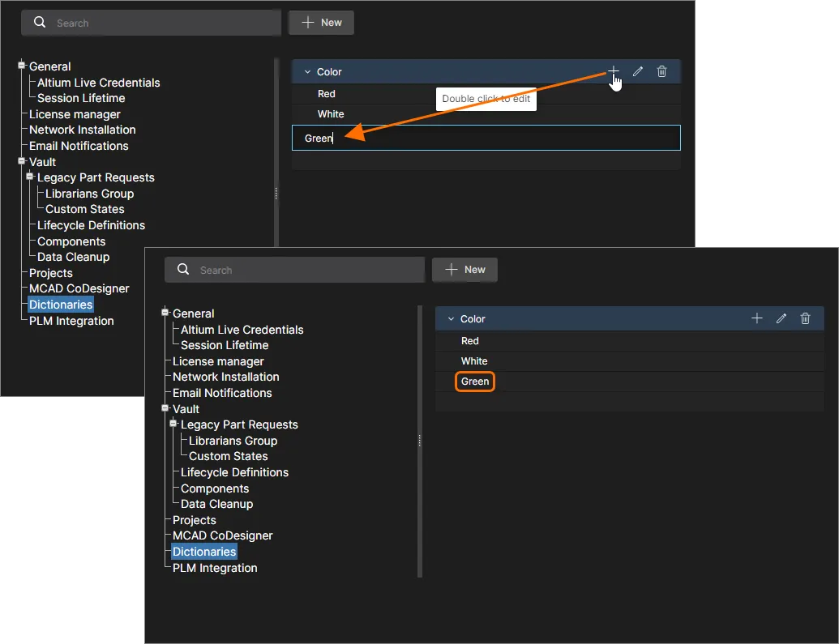
Task: Click the magnifier icon in the rear window's search box
Action: coord(40,23)
